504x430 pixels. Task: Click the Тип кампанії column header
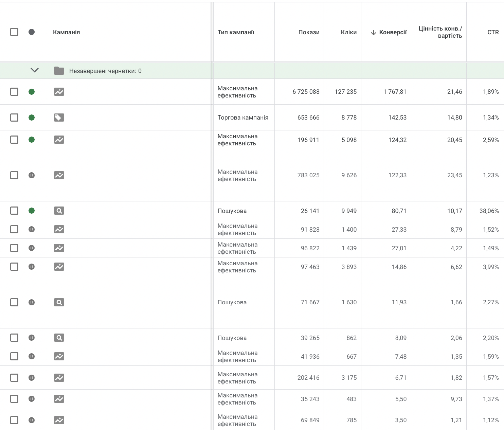[x=236, y=32]
